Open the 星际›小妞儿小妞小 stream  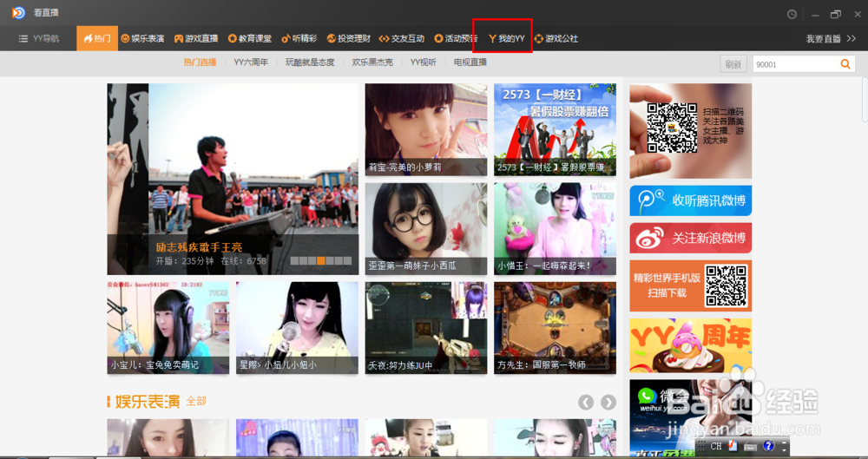pos(297,328)
